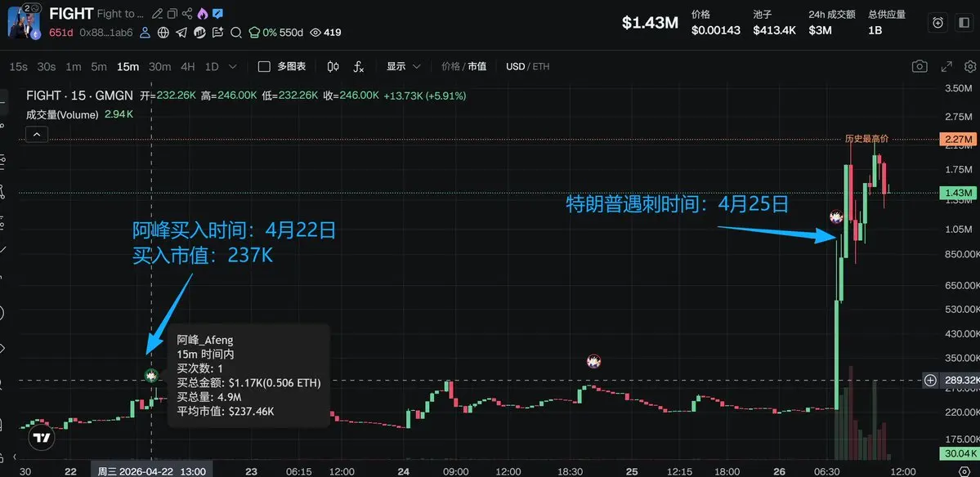The image size is (980, 477).
Task: Enable the 多图表 multi-chart checkbox
Action: (x=264, y=66)
